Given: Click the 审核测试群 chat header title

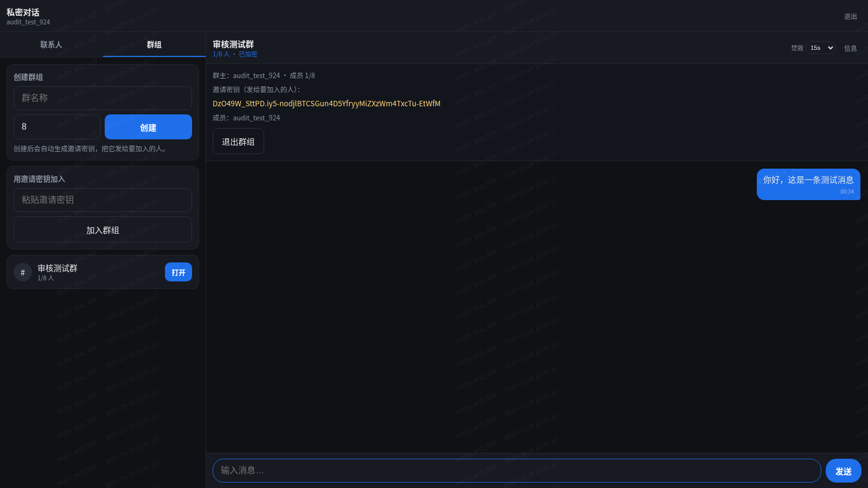Looking at the screenshot, I should (x=233, y=44).
